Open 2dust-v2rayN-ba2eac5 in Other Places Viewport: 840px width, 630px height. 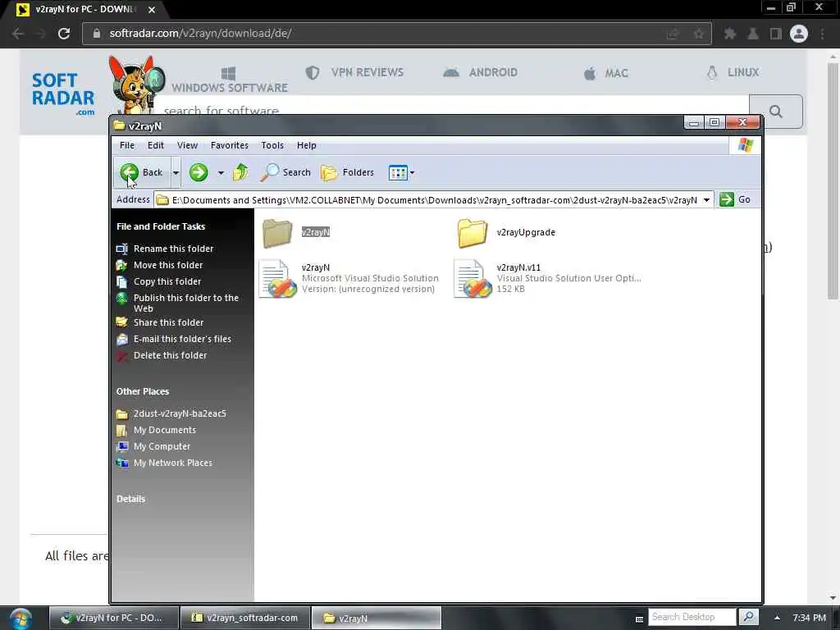tap(180, 413)
